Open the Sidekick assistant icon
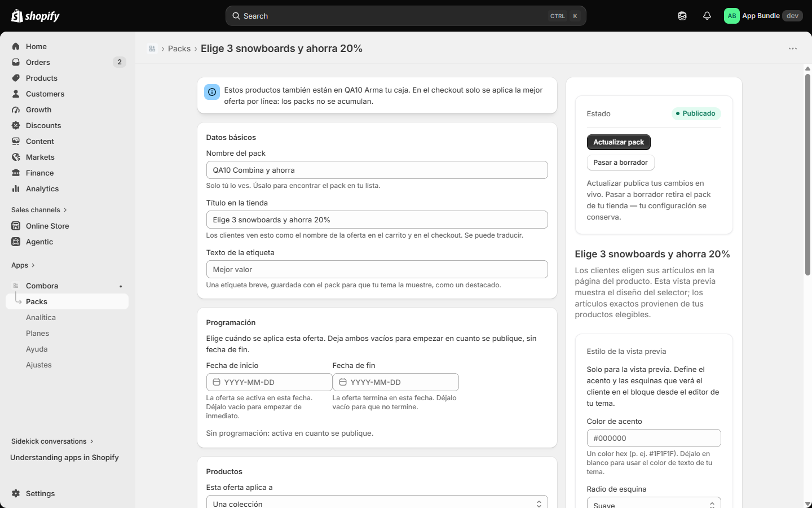Image resolution: width=812 pixels, height=508 pixels. point(682,16)
